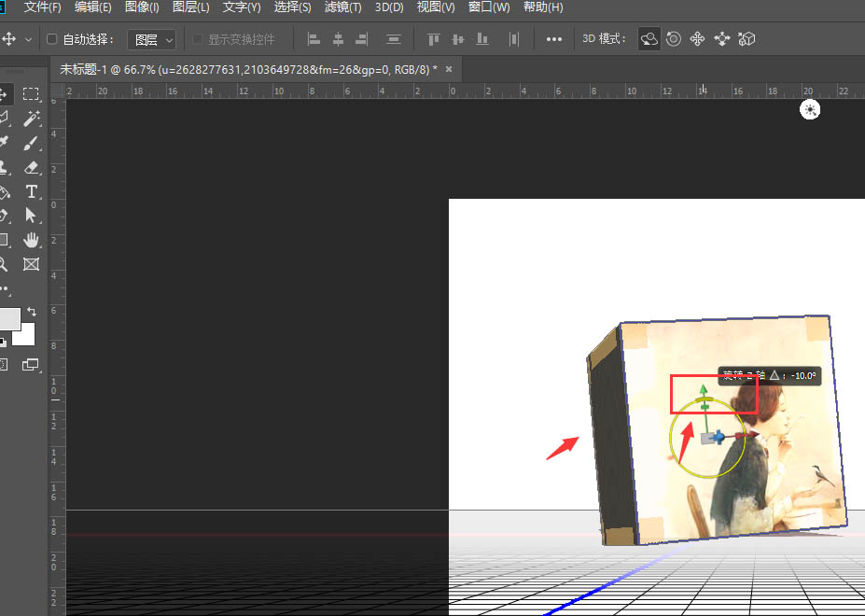Viewport: 865px width, 616px height.
Task: Select the Move tool
Action: click(x=7, y=93)
